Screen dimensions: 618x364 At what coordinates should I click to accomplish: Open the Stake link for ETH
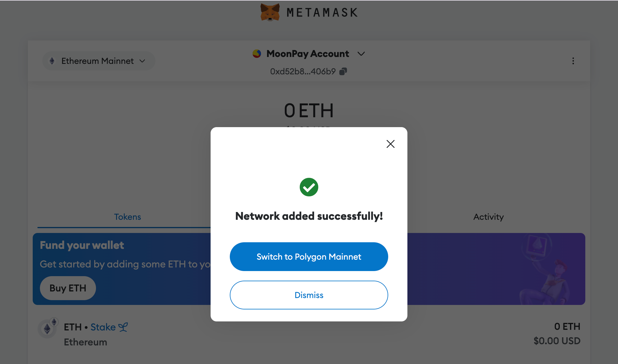[x=103, y=327]
